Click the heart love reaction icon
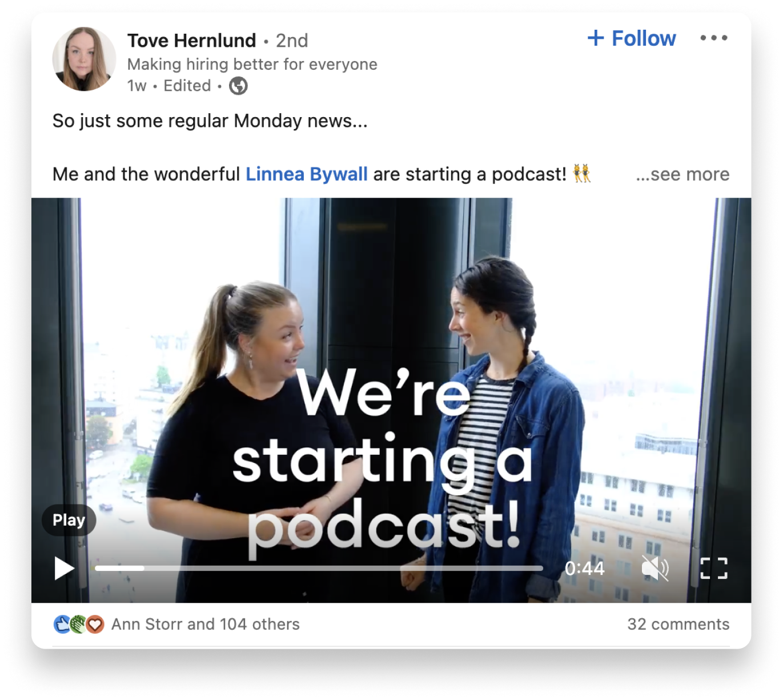 pos(96,624)
